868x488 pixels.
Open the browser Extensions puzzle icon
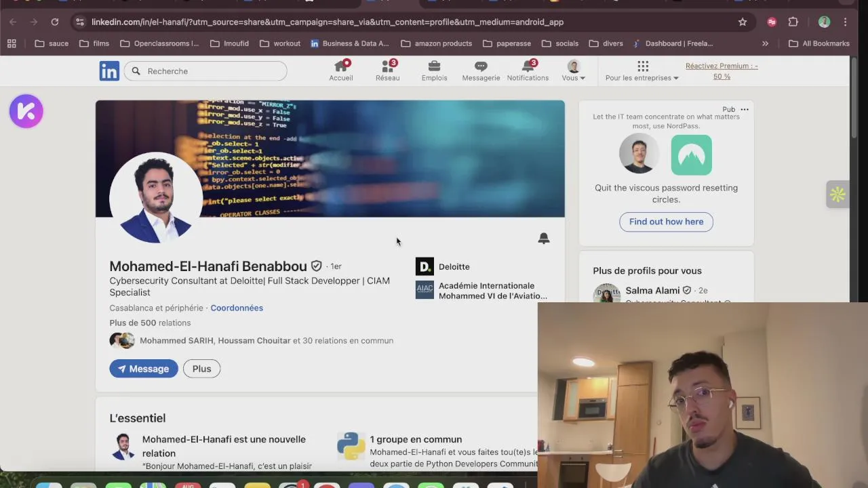[793, 22]
